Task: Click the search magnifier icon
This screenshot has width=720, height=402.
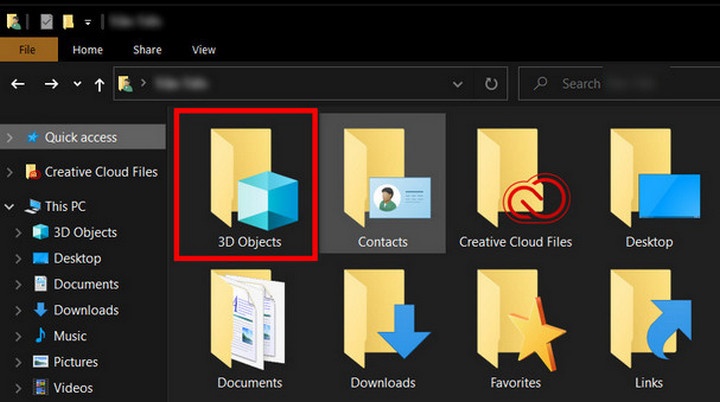Action: (x=540, y=83)
